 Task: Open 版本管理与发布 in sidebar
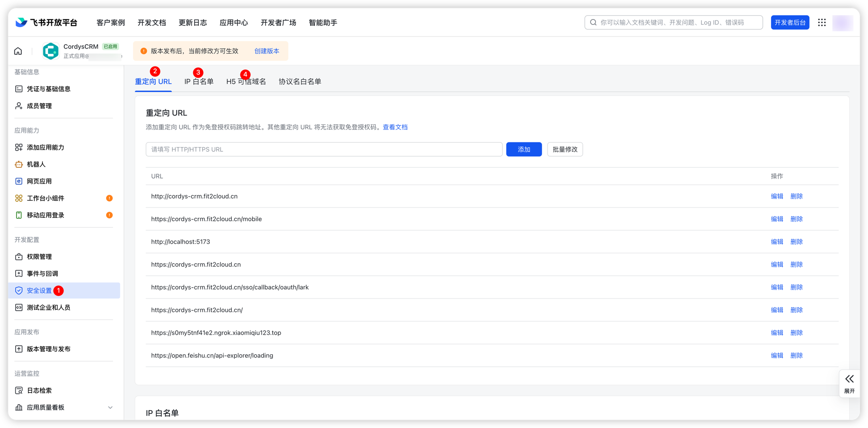pyautogui.click(x=48, y=349)
